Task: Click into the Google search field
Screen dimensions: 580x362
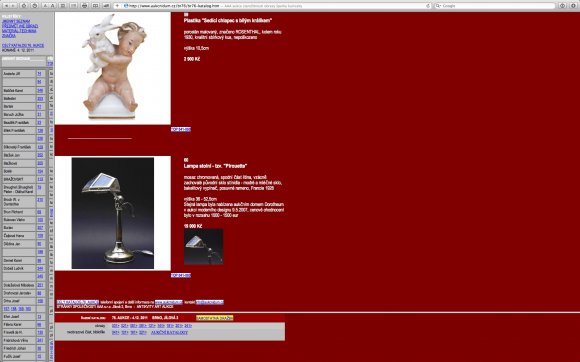Action: (x=495, y=6)
